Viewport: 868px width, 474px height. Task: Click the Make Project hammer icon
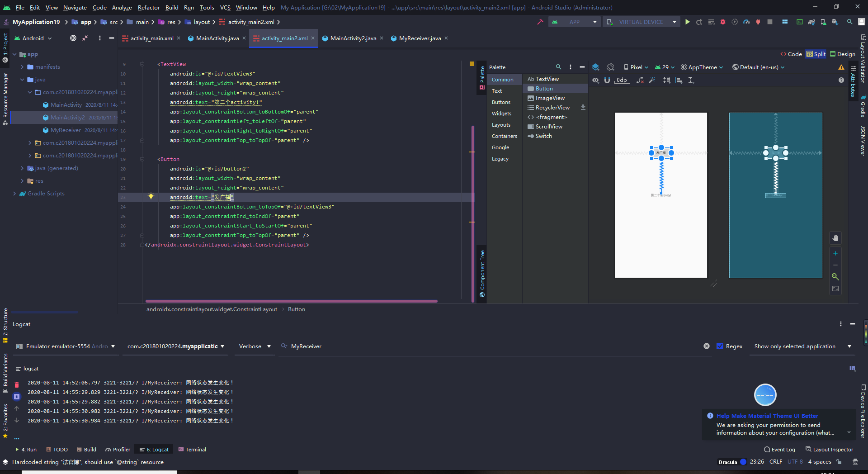[x=540, y=22]
